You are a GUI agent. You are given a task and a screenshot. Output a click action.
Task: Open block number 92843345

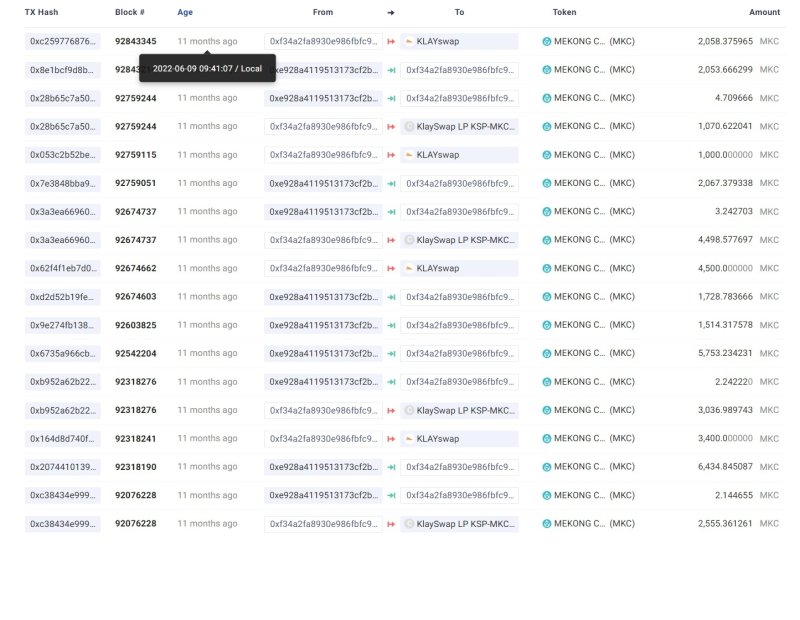(135, 42)
